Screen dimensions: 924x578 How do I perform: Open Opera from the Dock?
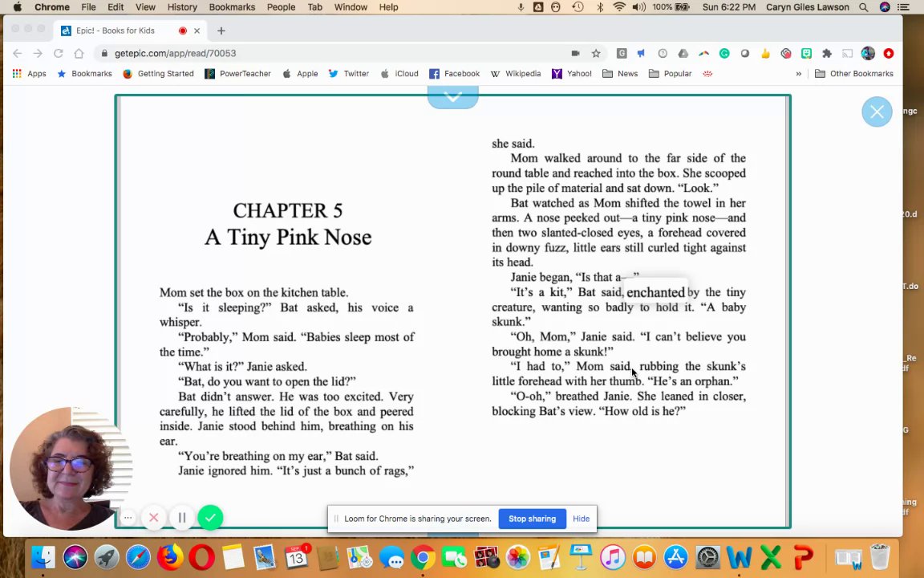tap(201, 557)
